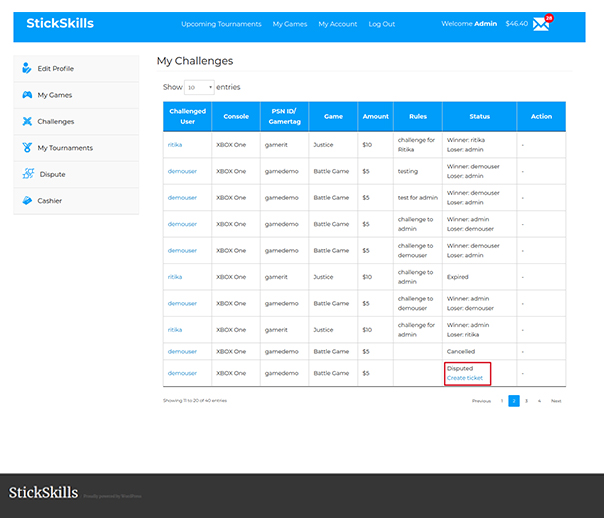Open demouser link in the Cancelled row
This screenshot has width=604, height=518.
click(x=182, y=352)
